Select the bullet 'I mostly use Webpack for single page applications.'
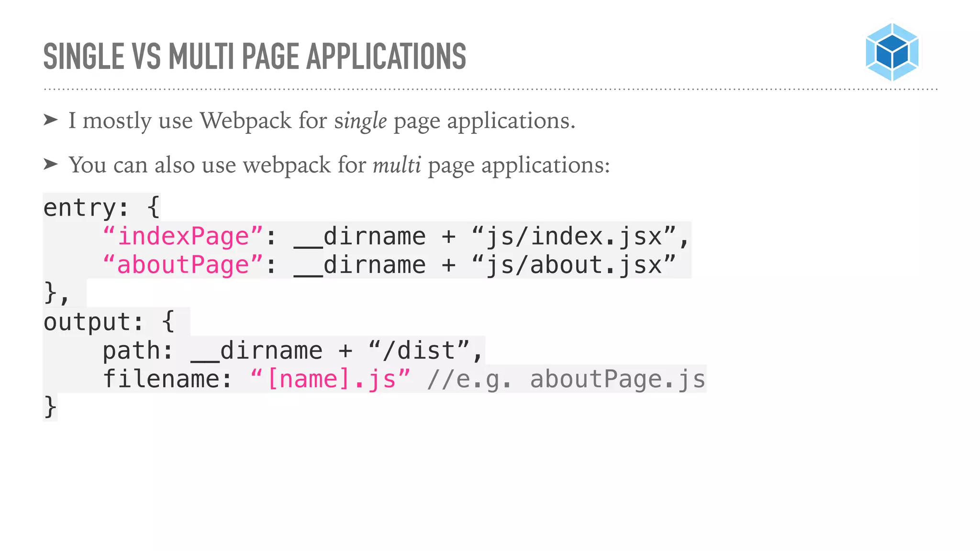This screenshot has height=551, width=980. [x=322, y=121]
